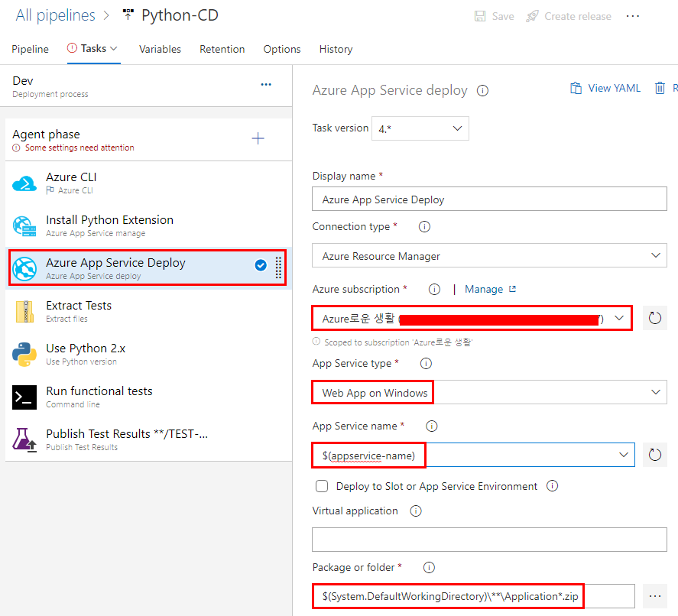678x616 pixels.
Task: Click the Package or folder input field
Action: coord(473,596)
